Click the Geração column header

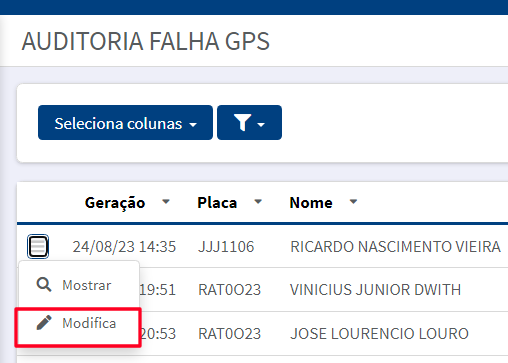click(x=115, y=202)
